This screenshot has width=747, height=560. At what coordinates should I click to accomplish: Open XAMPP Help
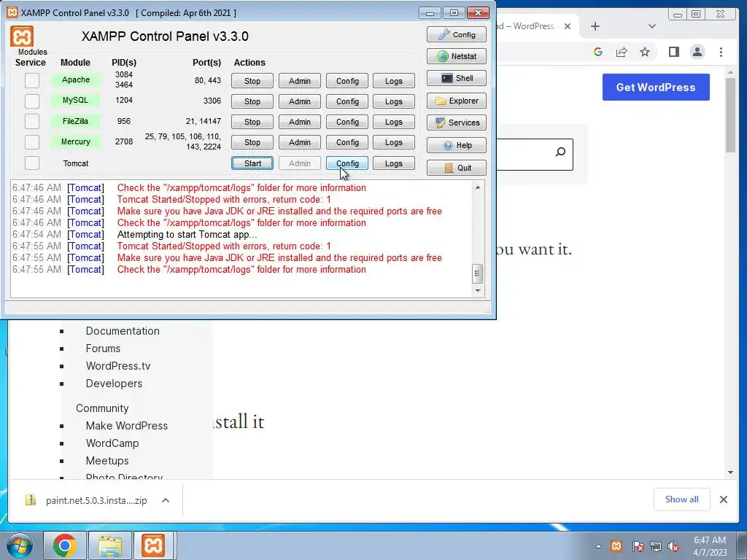(x=457, y=145)
